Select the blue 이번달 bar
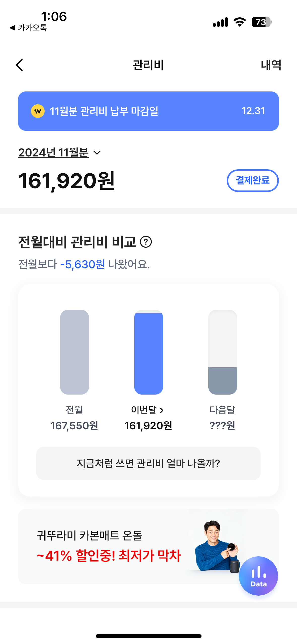The image size is (297, 644). click(x=148, y=352)
